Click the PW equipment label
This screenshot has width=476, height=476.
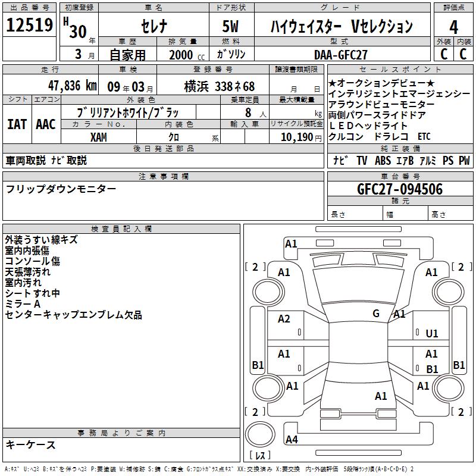[x=464, y=160]
